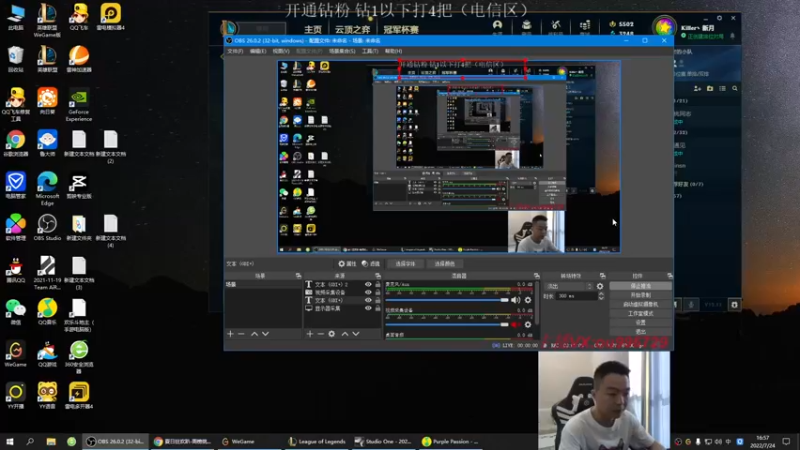Open the 文件(F) menu in OBS
This screenshot has height=450, width=800.
point(235,51)
